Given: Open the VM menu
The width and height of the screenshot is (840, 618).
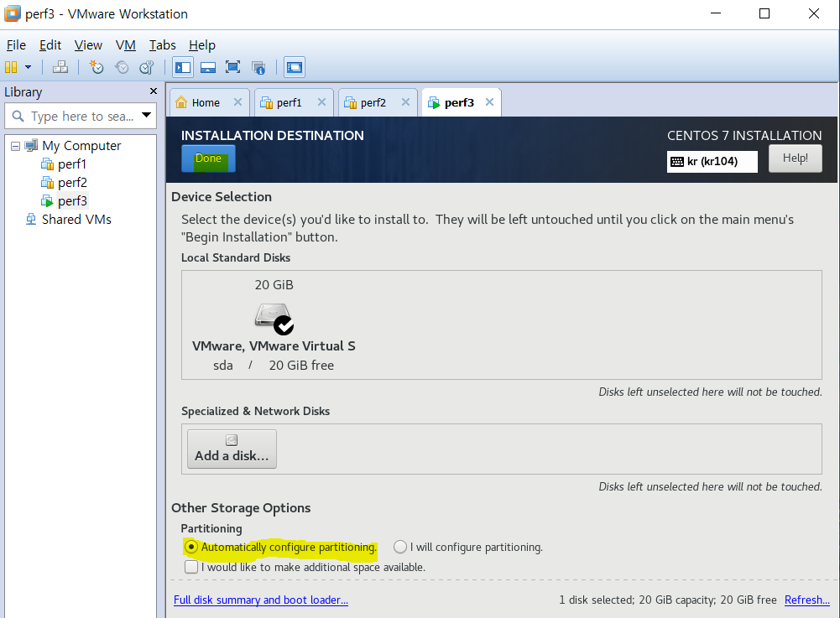Looking at the screenshot, I should pos(125,45).
